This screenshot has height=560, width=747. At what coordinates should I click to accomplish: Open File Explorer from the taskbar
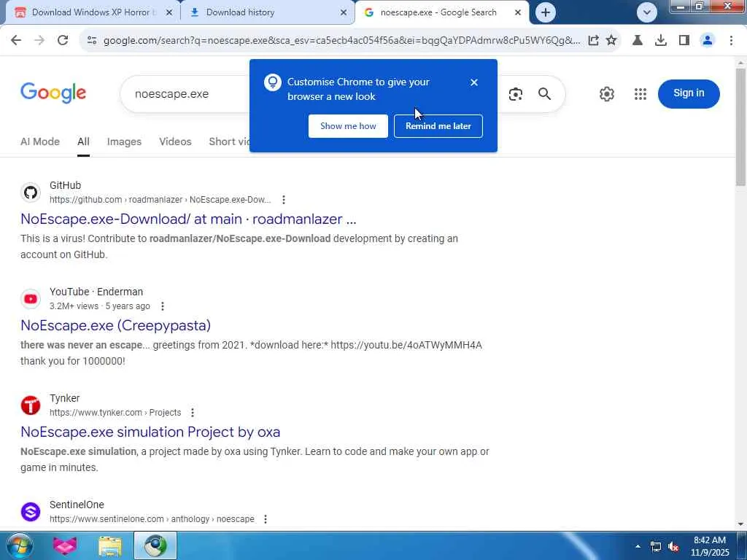(x=110, y=545)
